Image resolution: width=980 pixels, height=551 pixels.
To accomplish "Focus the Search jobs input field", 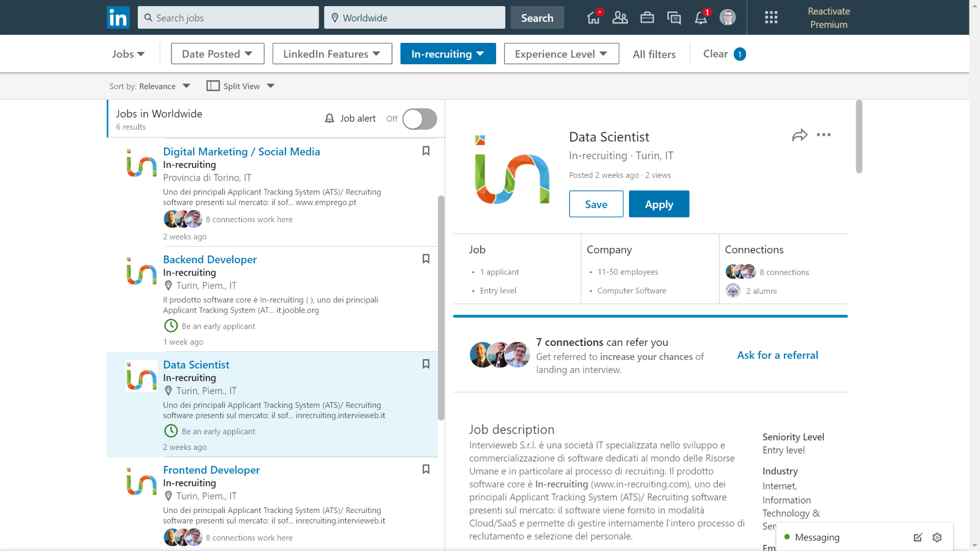I will (x=228, y=18).
